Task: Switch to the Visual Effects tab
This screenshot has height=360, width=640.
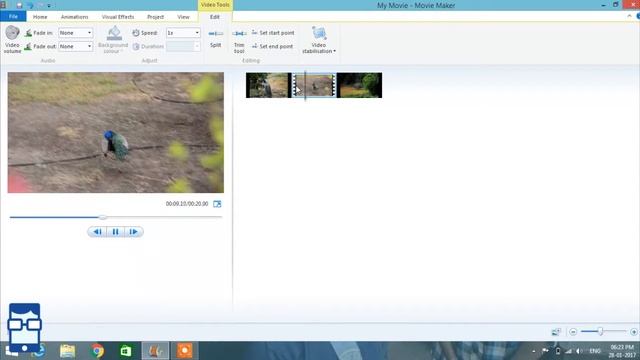Action: point(118,17)
